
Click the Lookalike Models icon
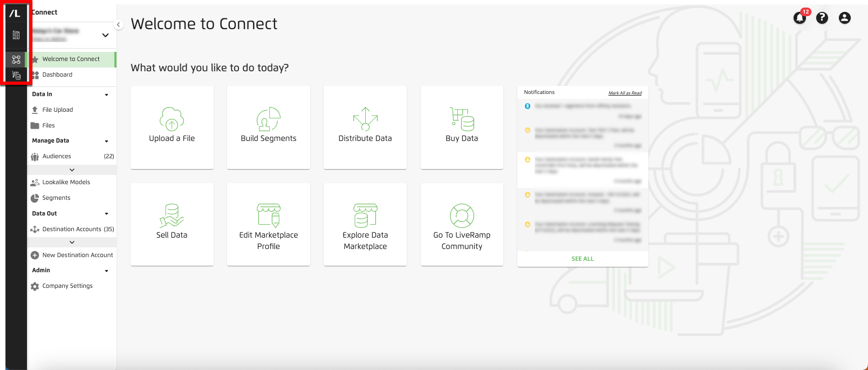click(35, 183)
